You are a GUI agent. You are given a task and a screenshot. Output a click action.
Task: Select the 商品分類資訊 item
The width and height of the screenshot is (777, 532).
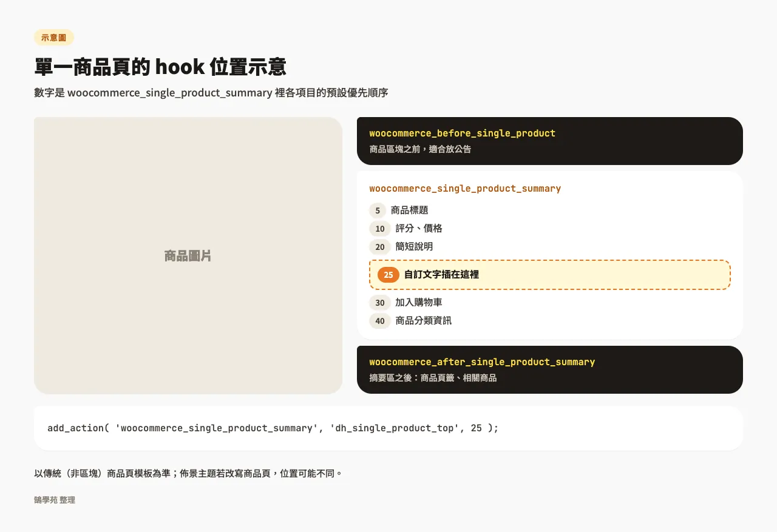click(424, 321)
